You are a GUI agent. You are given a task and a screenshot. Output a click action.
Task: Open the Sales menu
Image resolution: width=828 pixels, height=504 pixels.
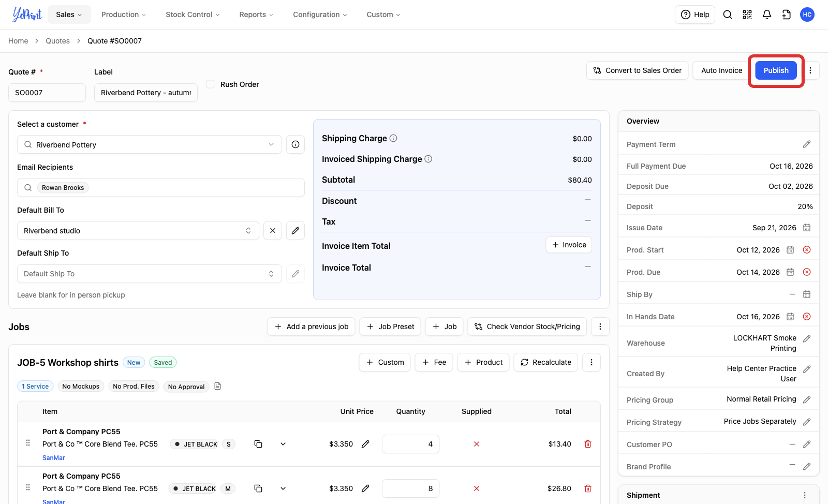coord(69,14)
